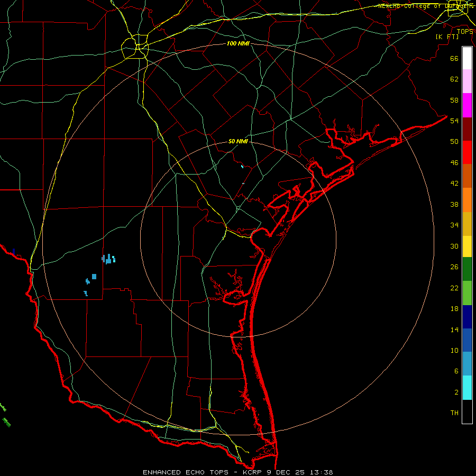Click the legend value "26"
This screenshot has width=476, height=476.
(454, 267)
